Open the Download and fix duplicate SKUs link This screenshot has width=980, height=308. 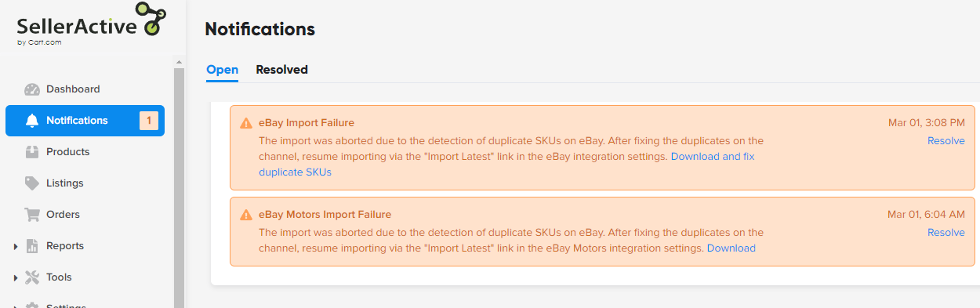506,165
